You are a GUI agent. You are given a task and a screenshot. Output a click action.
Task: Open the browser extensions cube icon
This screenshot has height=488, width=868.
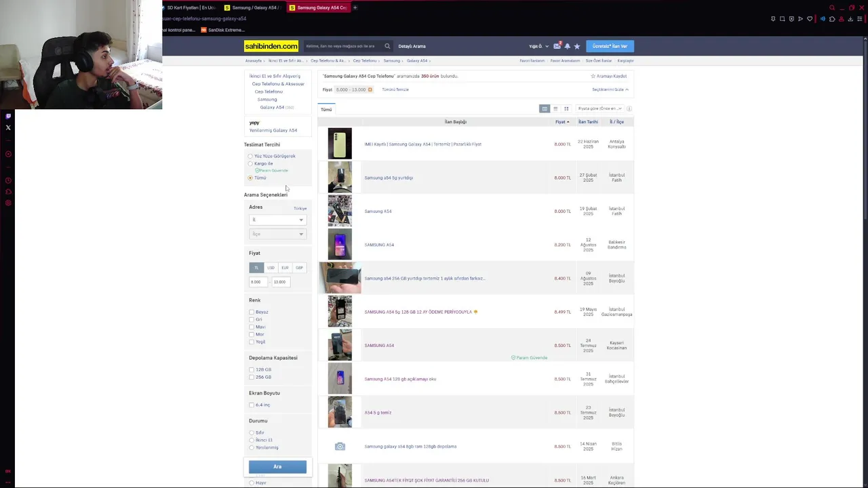pos(833,19)
